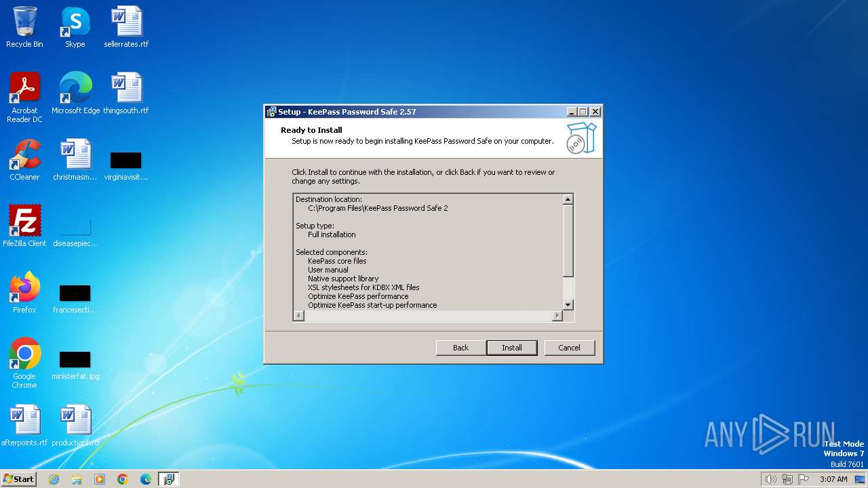Select the diseasepiec... file icon
The image size is (868, 488).
[75, 232]
